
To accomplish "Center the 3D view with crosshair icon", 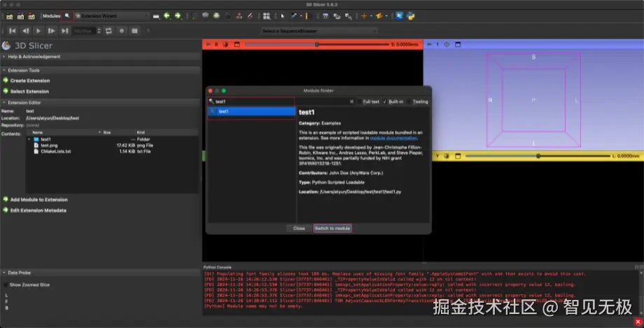I will (x=447, y=44).
